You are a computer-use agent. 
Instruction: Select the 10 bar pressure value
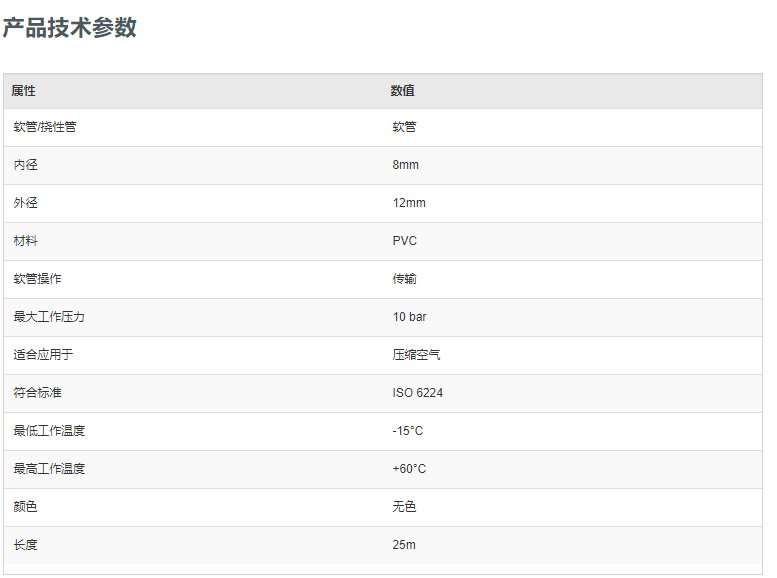(409, 317)
